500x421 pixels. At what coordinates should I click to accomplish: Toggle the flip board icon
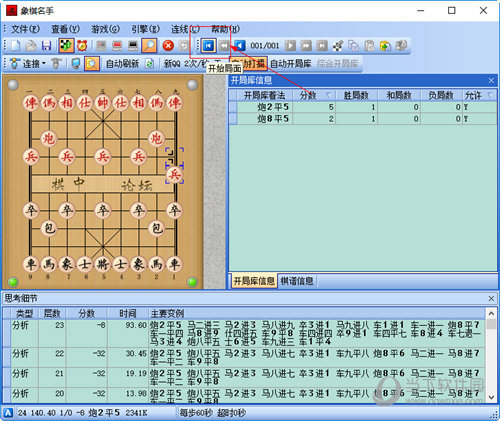pos(66,46)
